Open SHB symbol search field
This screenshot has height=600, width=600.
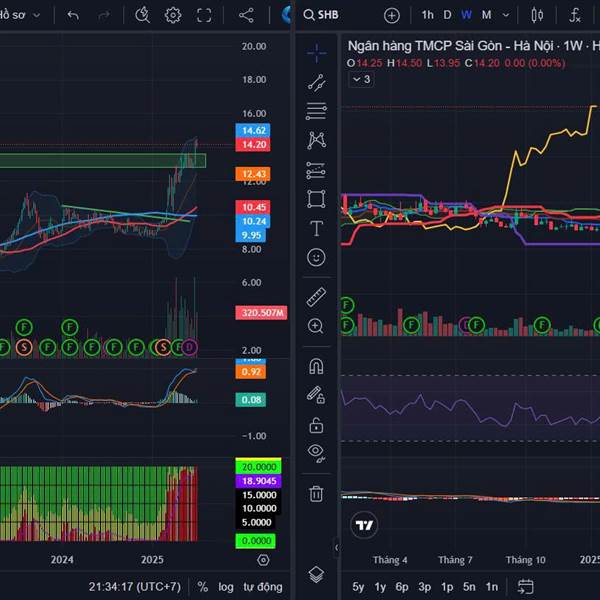321,15
